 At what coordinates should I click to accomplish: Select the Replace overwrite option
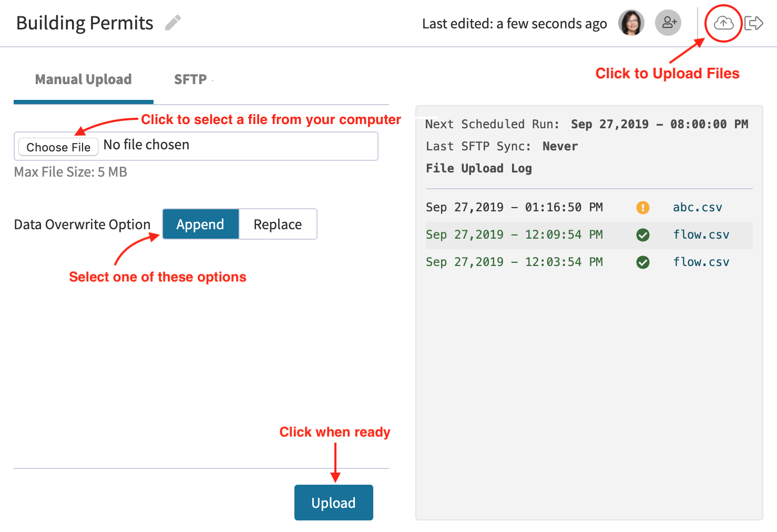click(278, 224)
